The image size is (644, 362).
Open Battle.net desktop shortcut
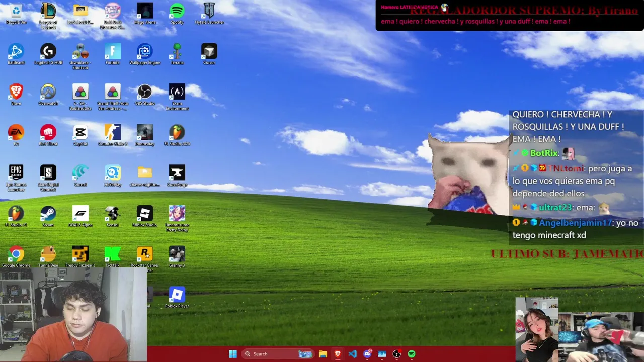[16, 54]
